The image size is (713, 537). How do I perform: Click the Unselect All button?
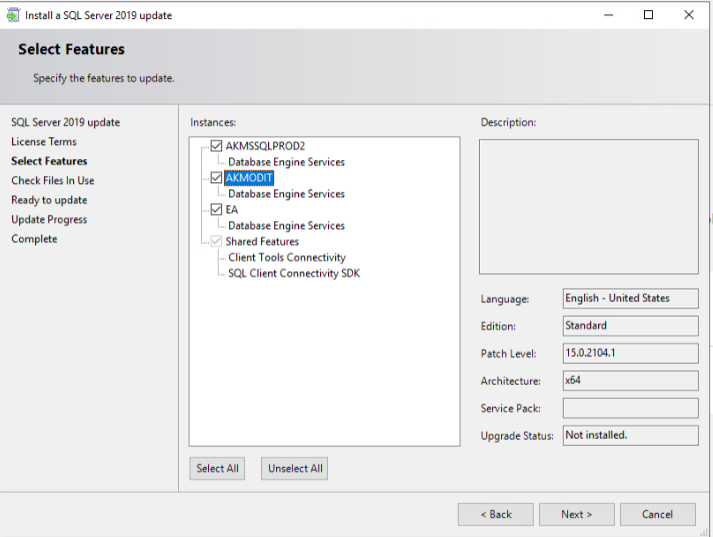tap(295, 468)
